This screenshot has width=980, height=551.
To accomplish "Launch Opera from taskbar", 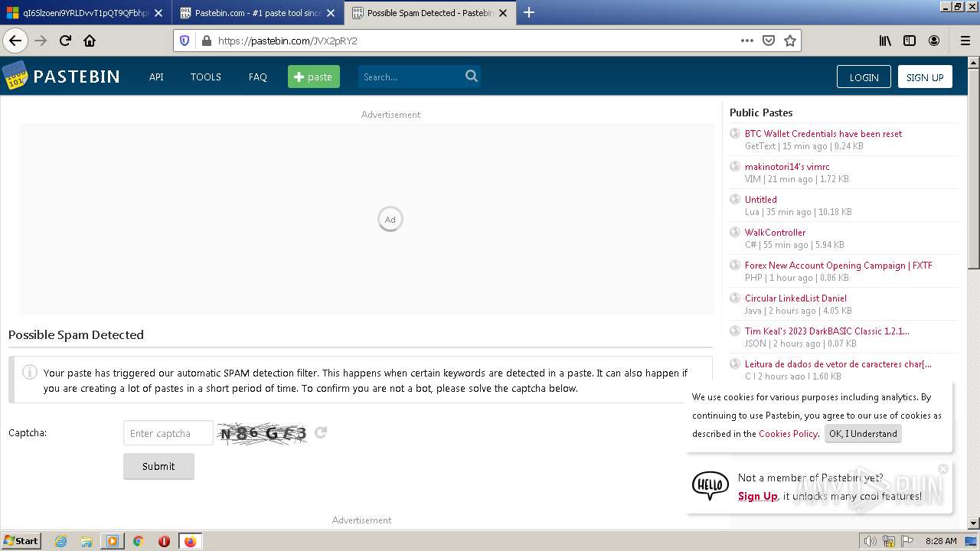I will [164, 541].
